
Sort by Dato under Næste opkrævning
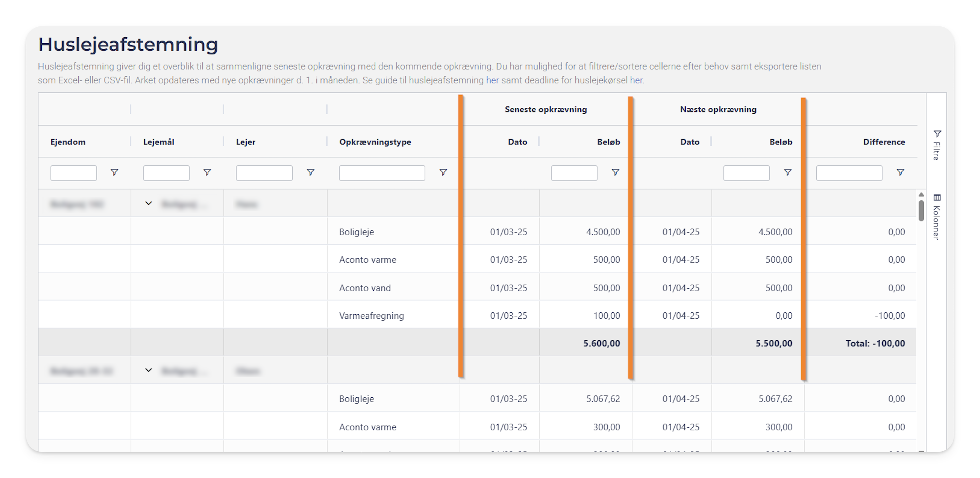(x=690, y=142)
